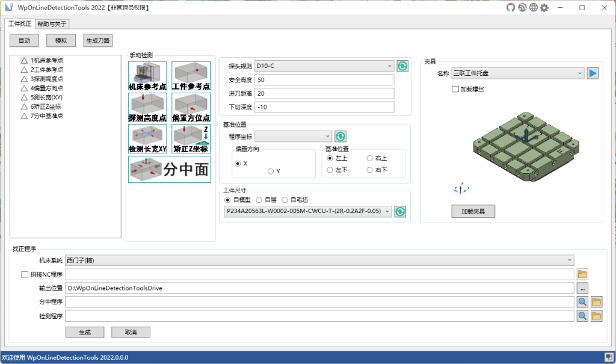
Task: Tick the 拼接NC程序 checkbox
Action: 25,274
